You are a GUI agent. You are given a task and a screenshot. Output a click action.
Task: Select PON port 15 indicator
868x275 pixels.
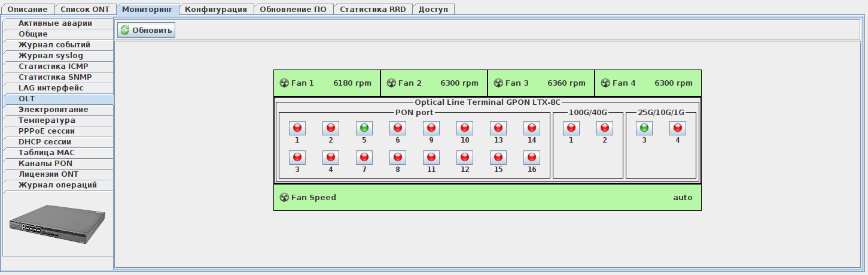pyautogui.click(x=498, y=157)
